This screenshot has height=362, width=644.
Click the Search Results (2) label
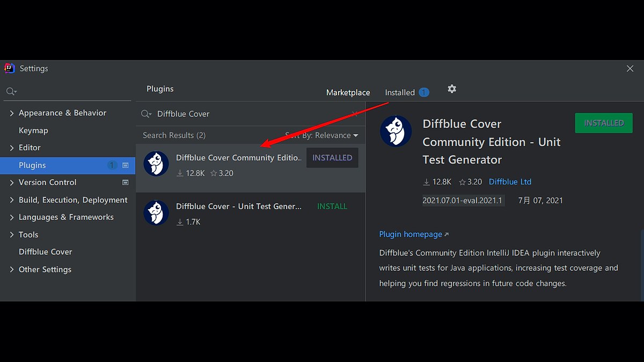pyautogui.click(x=174, y=135)
